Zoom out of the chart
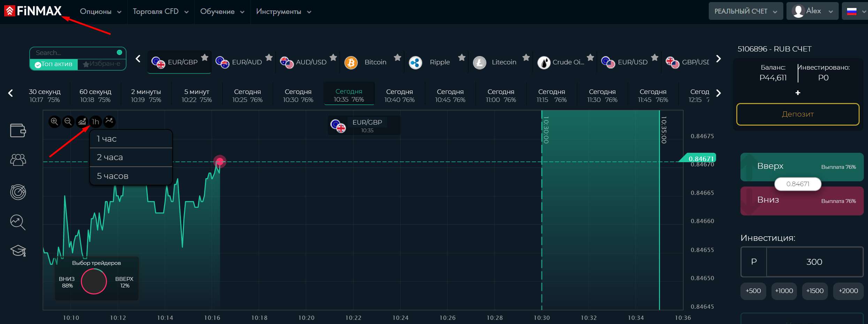 [x=68, y=121]
